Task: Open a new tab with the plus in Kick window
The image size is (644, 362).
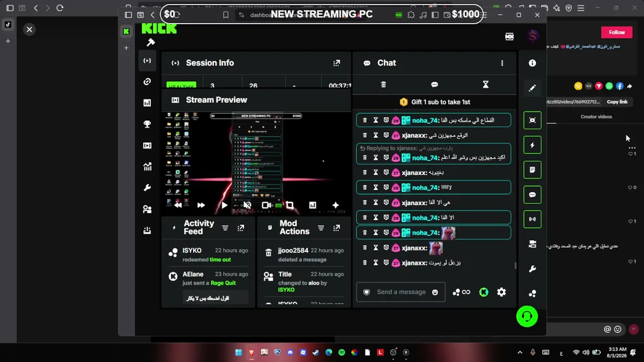Action: pyautogui.click(x=126, y=48)
